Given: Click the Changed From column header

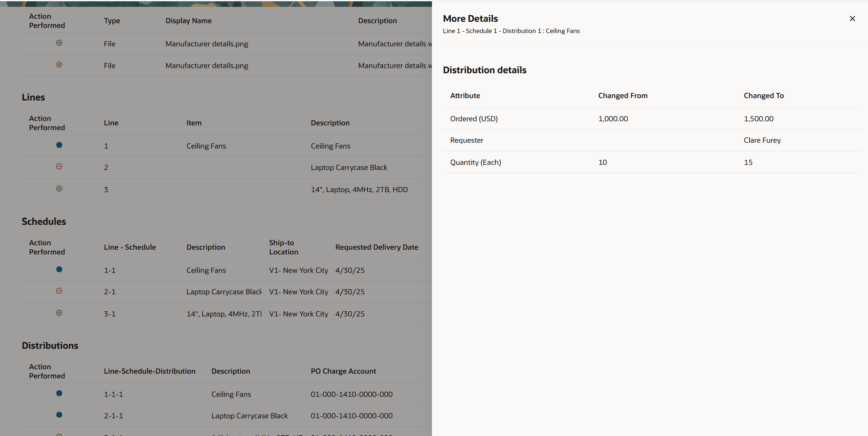Looking at the screenshot, I should [x=622, y=95].
